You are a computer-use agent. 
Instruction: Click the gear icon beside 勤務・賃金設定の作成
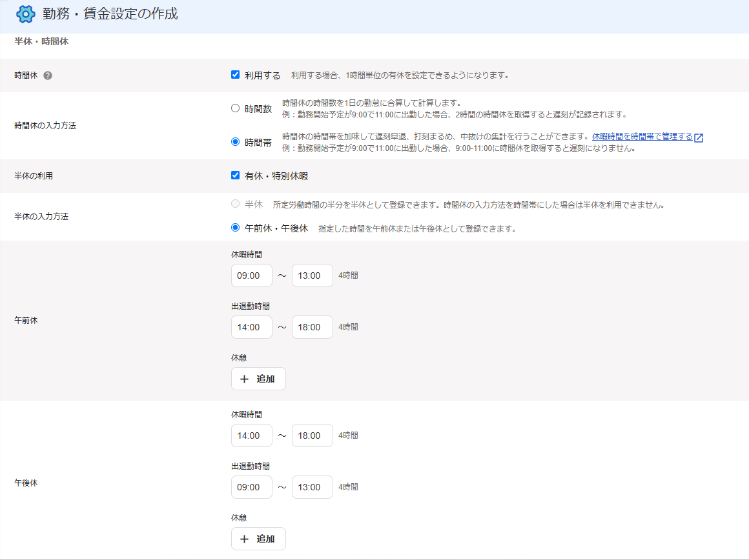[x=25, y=14]
